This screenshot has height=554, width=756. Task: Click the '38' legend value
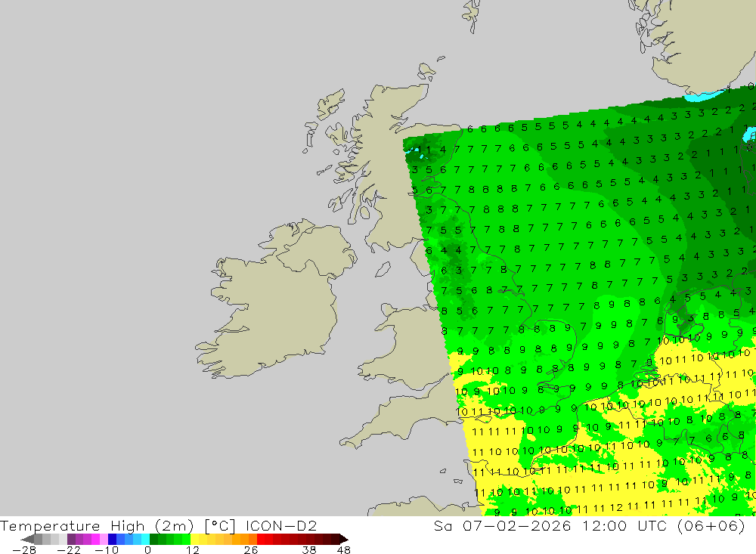pyautogui.click(x=309, y=550)
